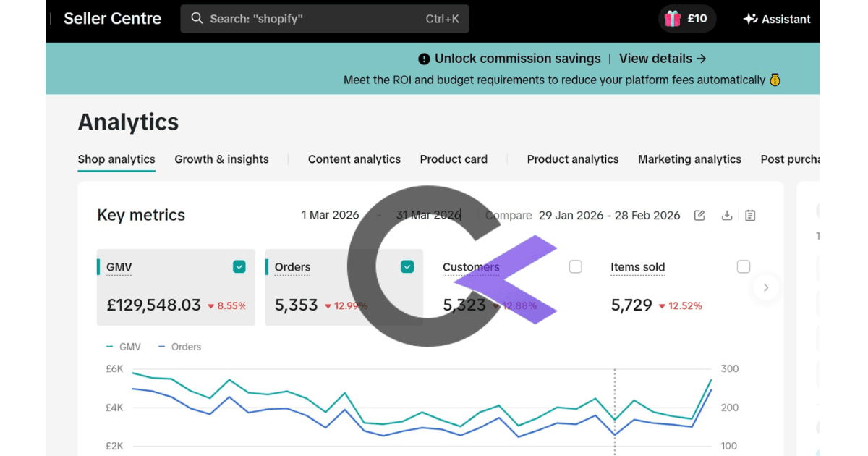868x456 pixels.
Task: Open the £10 gift reward icon
Action: click(673, 19)
